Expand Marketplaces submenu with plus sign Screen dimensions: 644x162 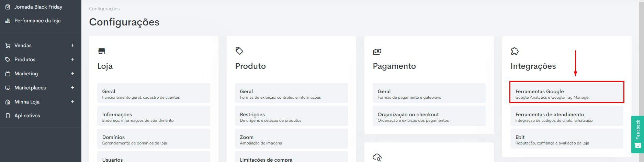click(72, 88)
